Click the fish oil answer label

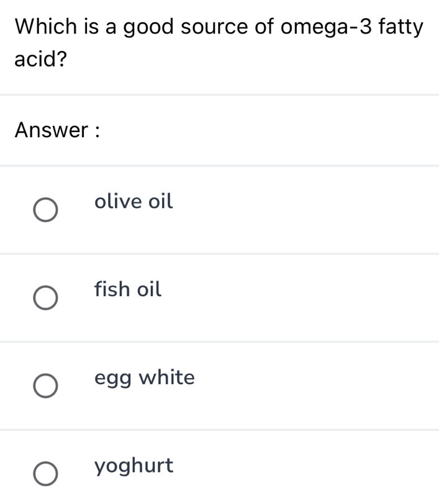point(127,289)
